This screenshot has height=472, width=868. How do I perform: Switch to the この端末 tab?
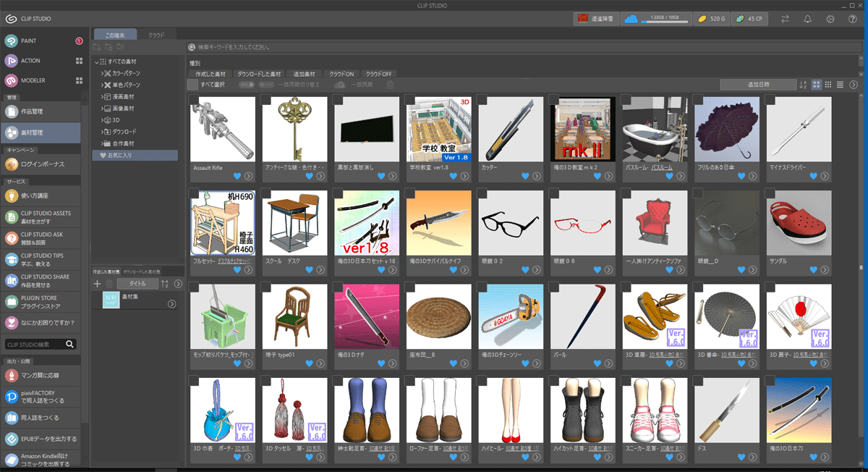coord(115,35)
